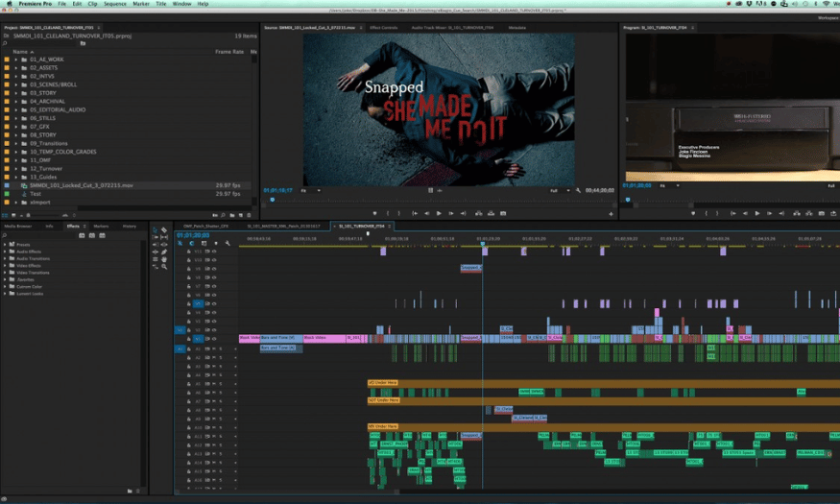Add marker in Source monitor
The height and width of the screenshot is (504, 840).
[374, 213]
